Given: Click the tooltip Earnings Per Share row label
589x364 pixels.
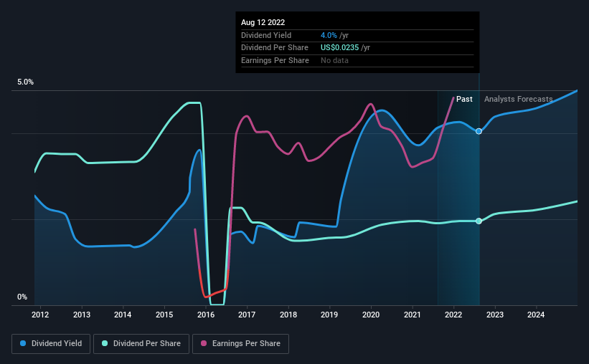Looking at the screenshot, I should point(275,60).
